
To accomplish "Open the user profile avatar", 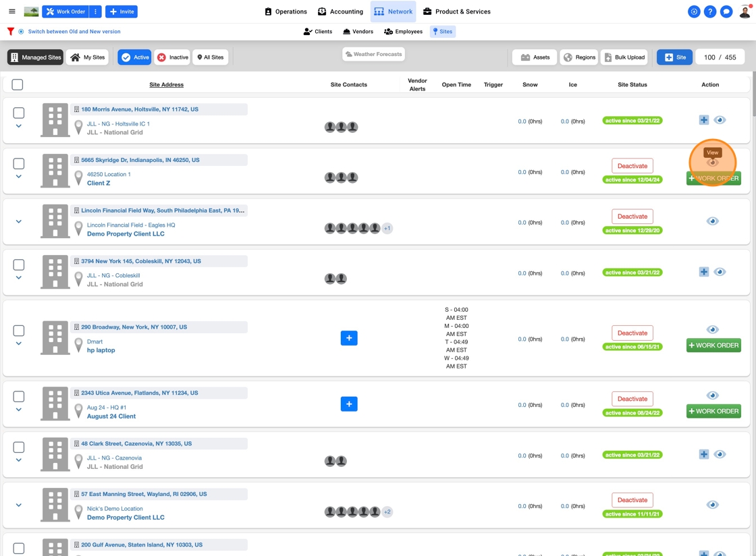I will 745,11.
